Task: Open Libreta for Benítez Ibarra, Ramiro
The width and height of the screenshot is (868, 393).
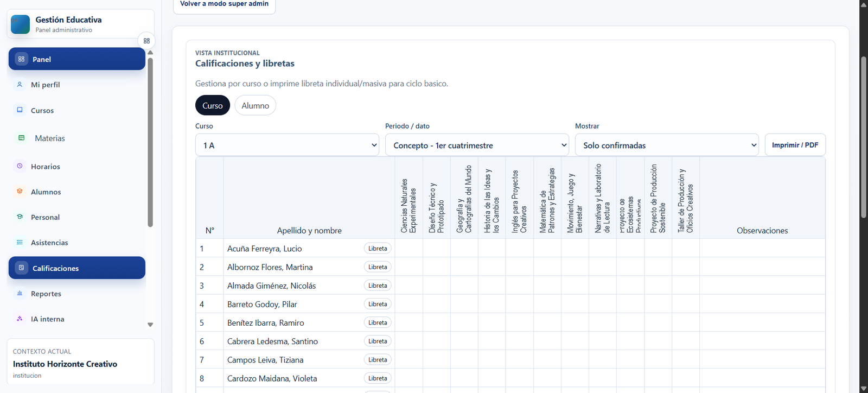Action: pyautogui.click(x=378, y=322)
